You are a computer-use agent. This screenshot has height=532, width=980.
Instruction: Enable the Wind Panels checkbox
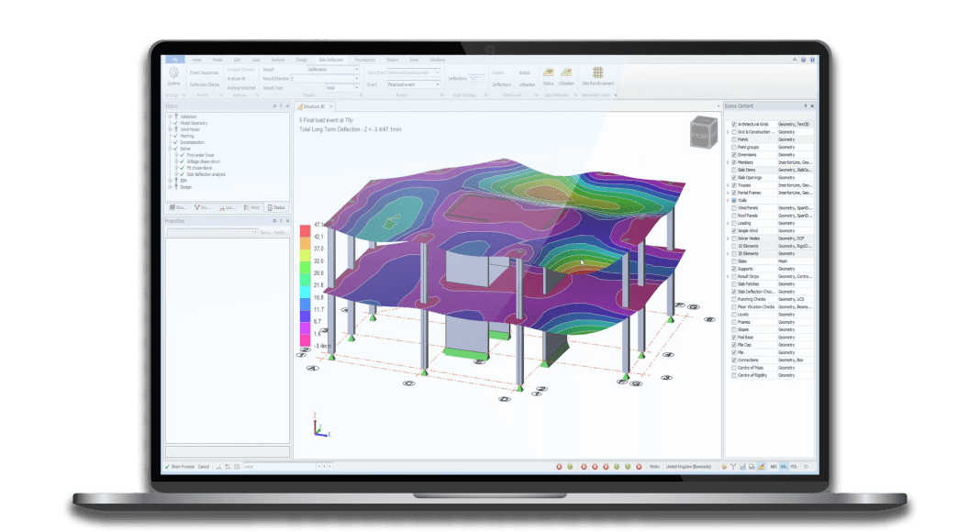[732, 208]
